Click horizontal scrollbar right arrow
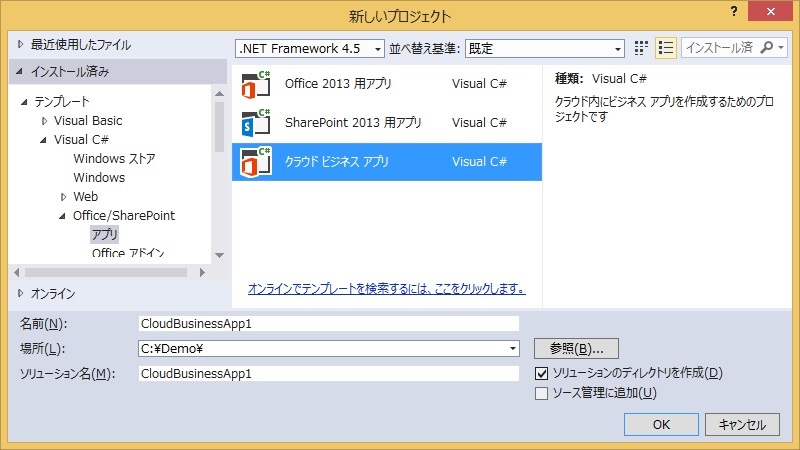The width and height of the screenshot is (800, 450). pos(202,272)
